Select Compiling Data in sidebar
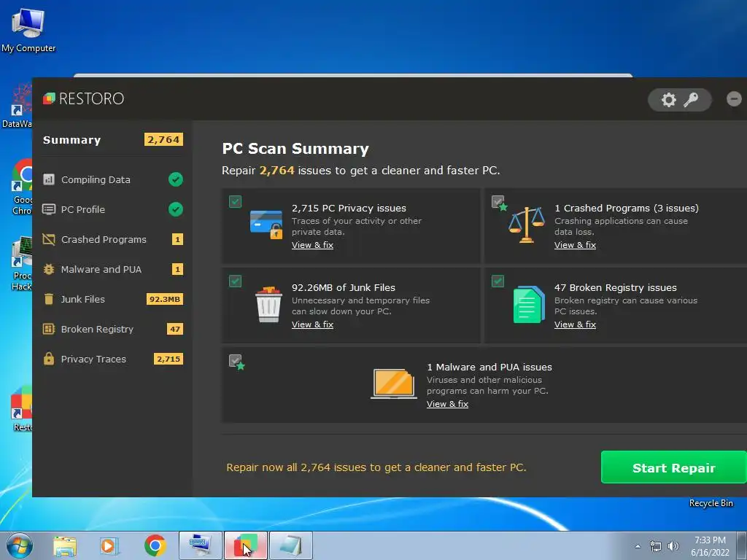Image resolution: width=747 pixels, height=560 pixels. [x=113, y=179]
